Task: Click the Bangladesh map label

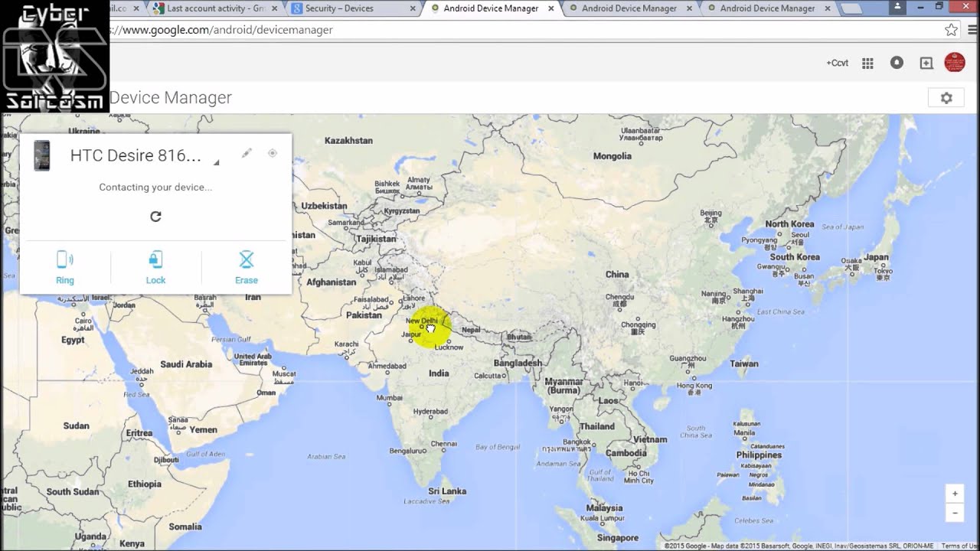Action: 518,364
